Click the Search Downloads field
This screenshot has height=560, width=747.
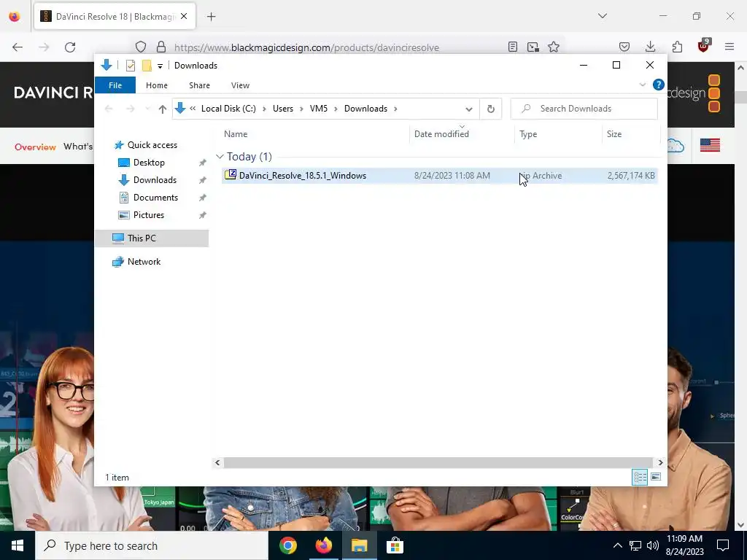(x=584, y=109)
